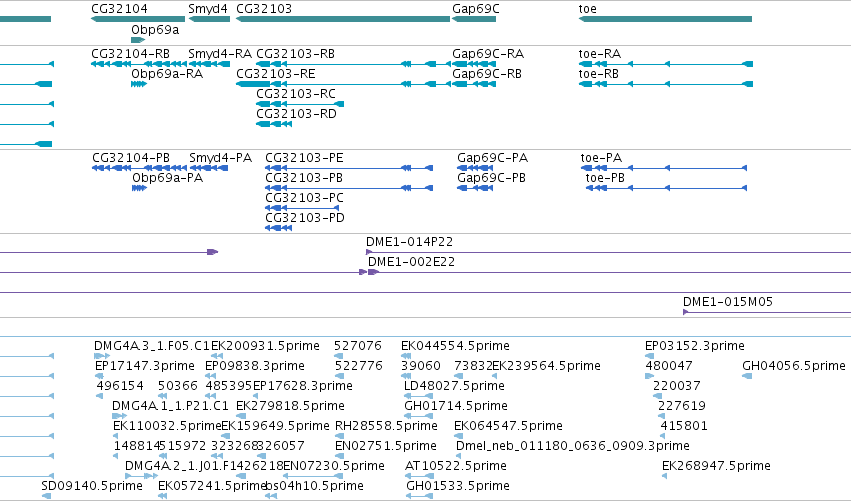Screen dimensions: 851x501
Task: Click the Smyd4-PA protein label
Action: pyautogui.click(x=220, y=158)
